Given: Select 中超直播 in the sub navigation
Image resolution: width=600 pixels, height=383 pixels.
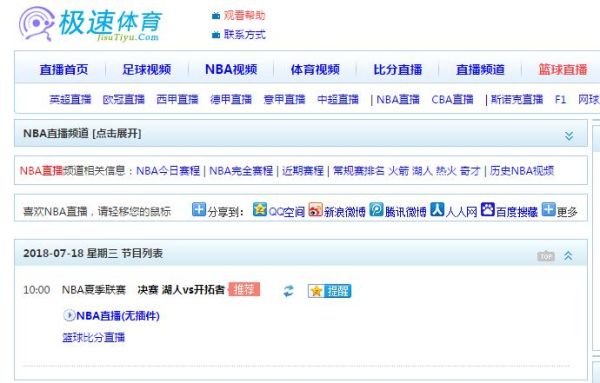Looking at the screenshot, I should [338, 99].
